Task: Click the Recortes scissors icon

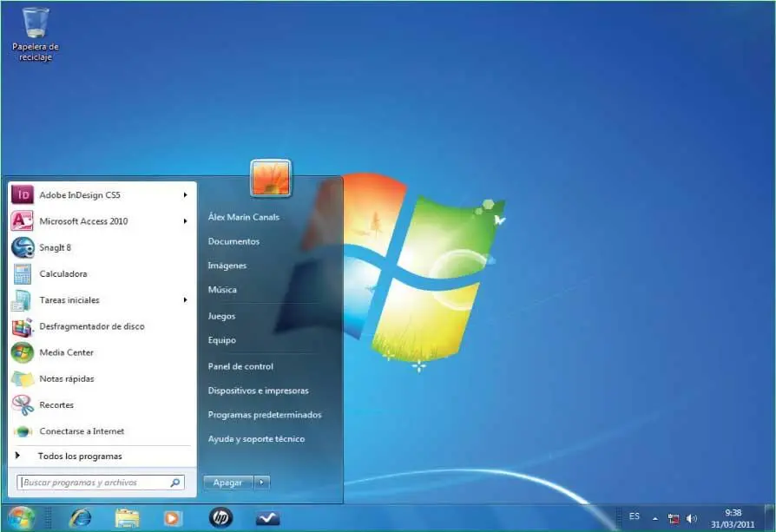Action: point(23,404)
